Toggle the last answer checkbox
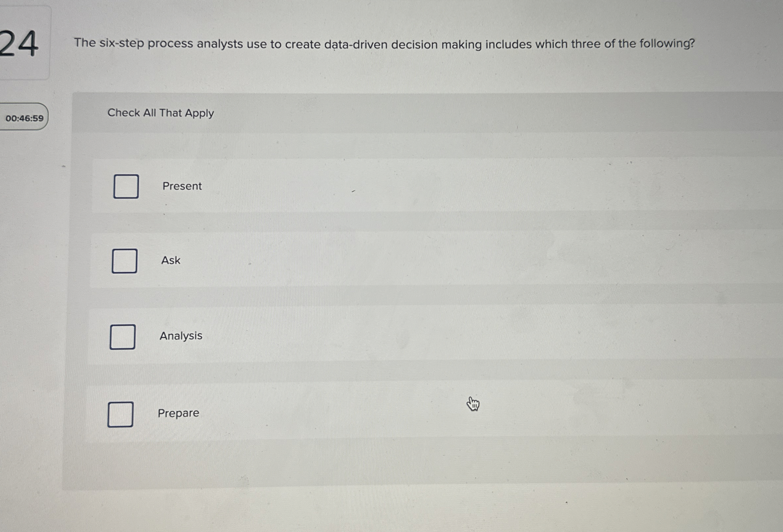Image resolution: width=783 pixels, height=532 pixels. (x=120, y=415)
